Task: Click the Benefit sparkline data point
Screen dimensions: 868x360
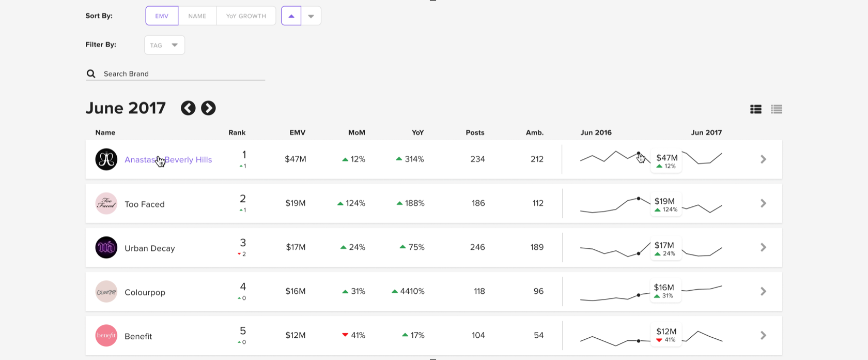Action: (639, 341)
